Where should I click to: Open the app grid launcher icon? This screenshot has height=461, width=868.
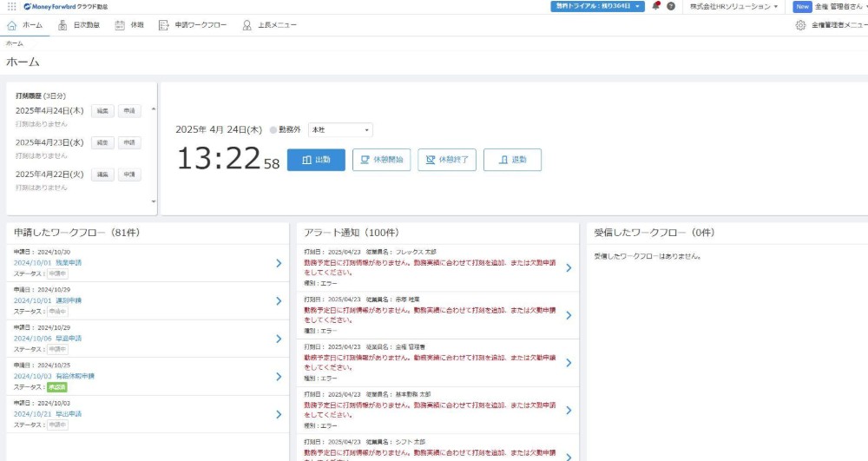click(x=11, y=6)
